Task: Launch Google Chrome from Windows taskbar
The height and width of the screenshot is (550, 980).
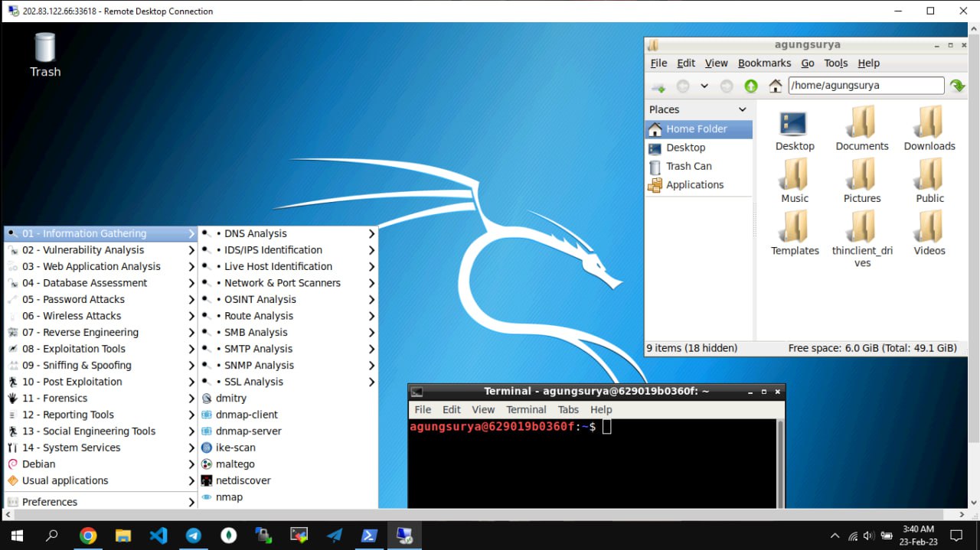Action: click(88, 535)
